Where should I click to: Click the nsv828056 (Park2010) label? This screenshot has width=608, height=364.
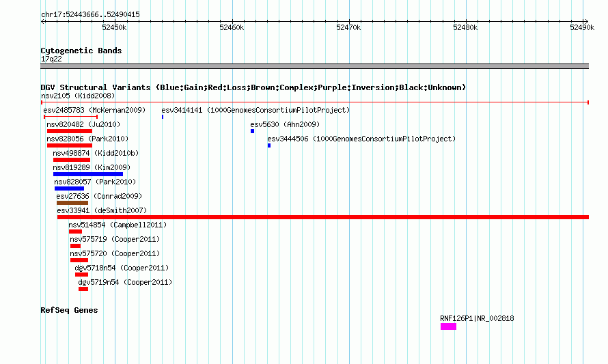tap(87, 139)
